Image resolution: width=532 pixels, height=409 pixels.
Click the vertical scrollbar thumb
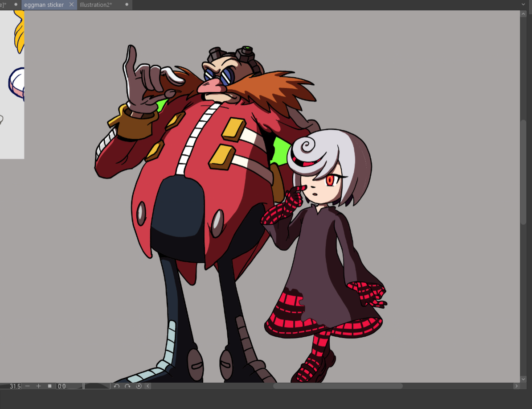click(x=524, y=172)
